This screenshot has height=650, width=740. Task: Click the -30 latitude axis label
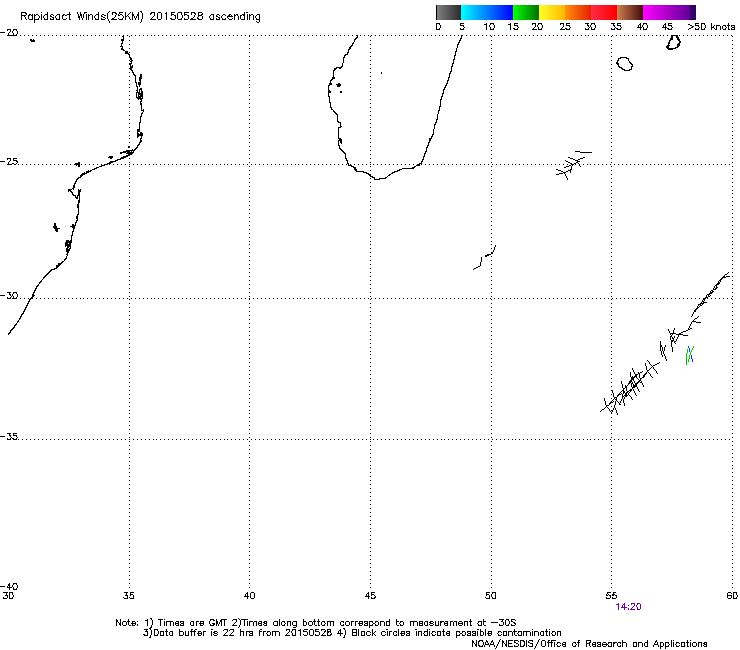[9, 295]
